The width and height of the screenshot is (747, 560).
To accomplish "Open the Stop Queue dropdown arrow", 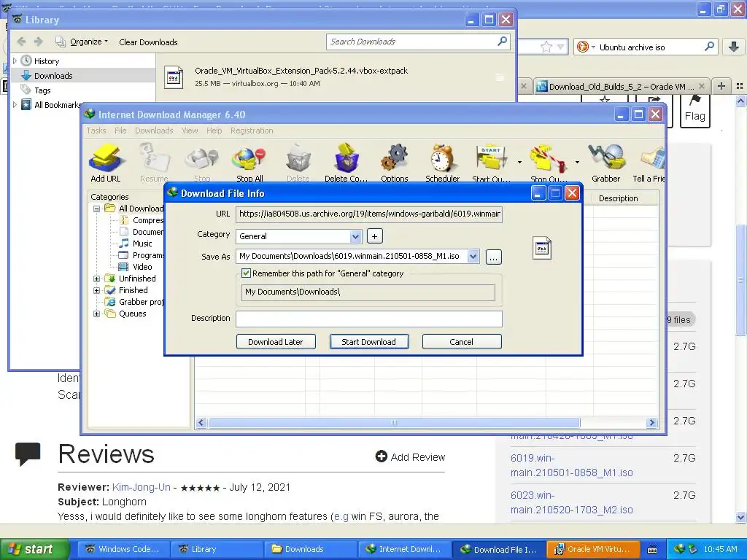I will (577, 163).
